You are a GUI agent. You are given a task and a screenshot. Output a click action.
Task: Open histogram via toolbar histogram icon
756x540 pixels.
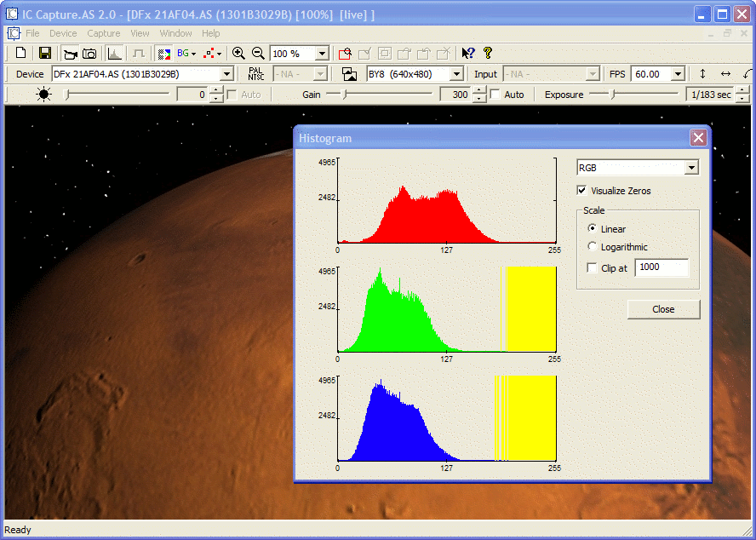(114, 54)
